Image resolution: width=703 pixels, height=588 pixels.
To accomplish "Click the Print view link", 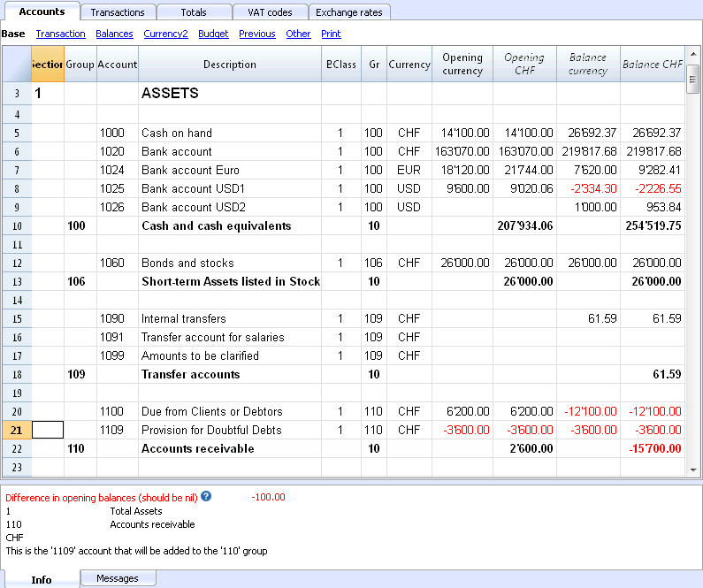I will click(331, 34).
